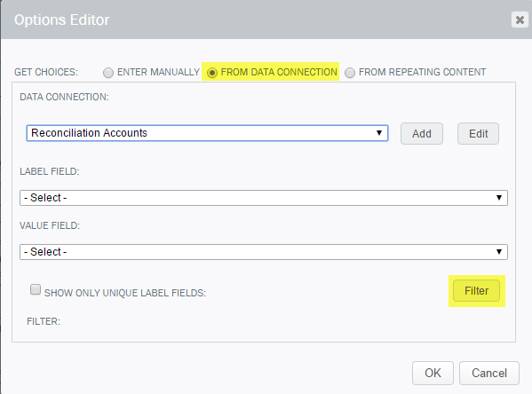
Task: Select the From Repeating Content radio button
Action: click(350, 73)
